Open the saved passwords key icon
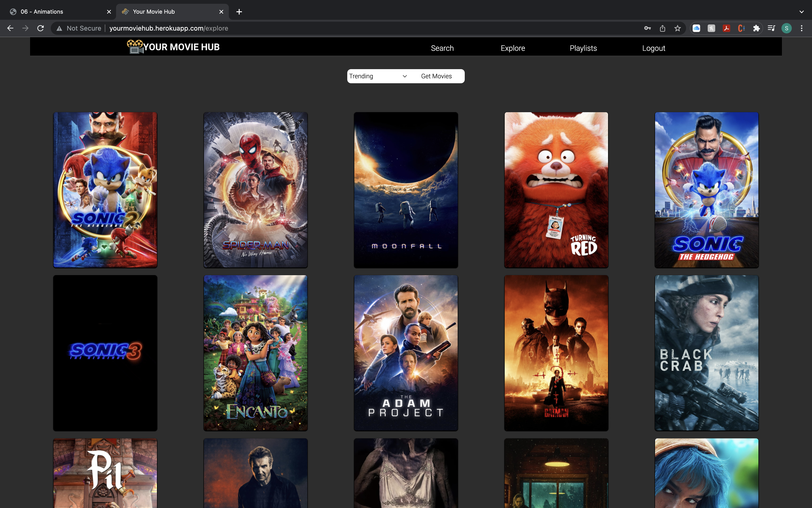The width and height of the screenshot is (812, 508). click(x=648, y=28)
